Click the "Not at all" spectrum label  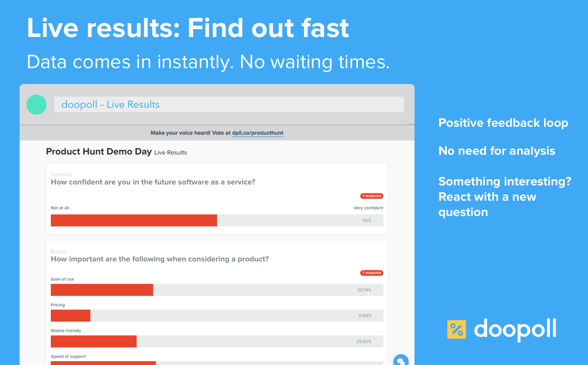[x=60, y=208]
